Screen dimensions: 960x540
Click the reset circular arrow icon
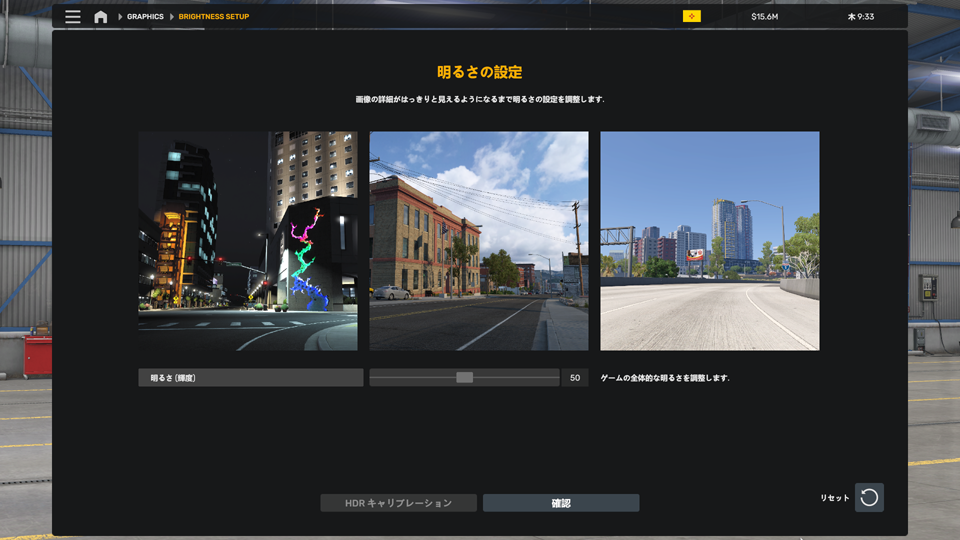869,497
